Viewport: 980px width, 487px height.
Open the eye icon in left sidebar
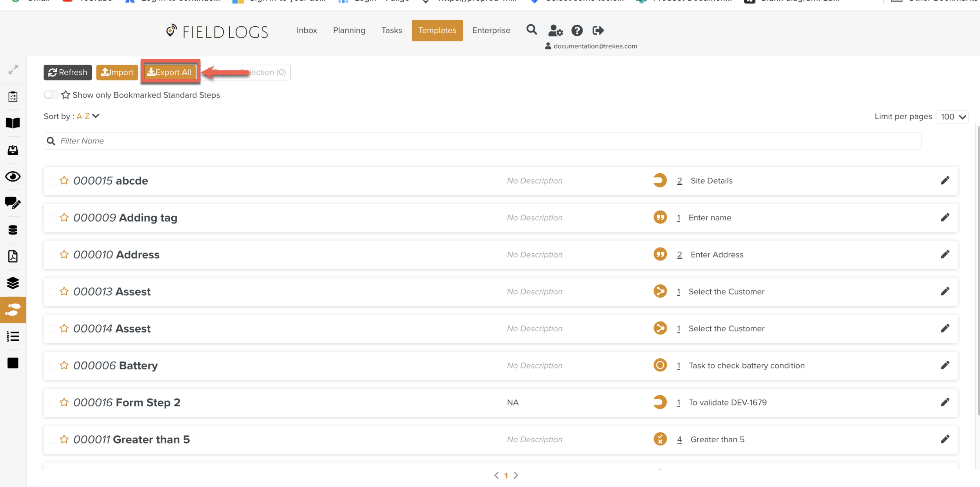[x=13, y=176]
